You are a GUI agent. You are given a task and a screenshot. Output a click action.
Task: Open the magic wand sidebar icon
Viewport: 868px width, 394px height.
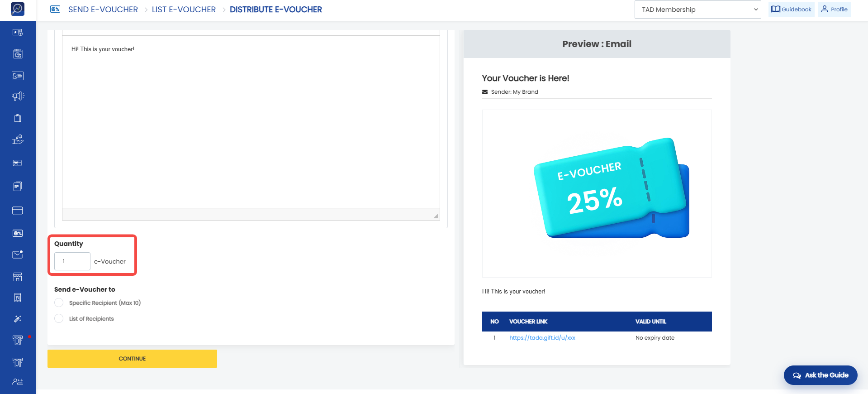click(18, 319)
